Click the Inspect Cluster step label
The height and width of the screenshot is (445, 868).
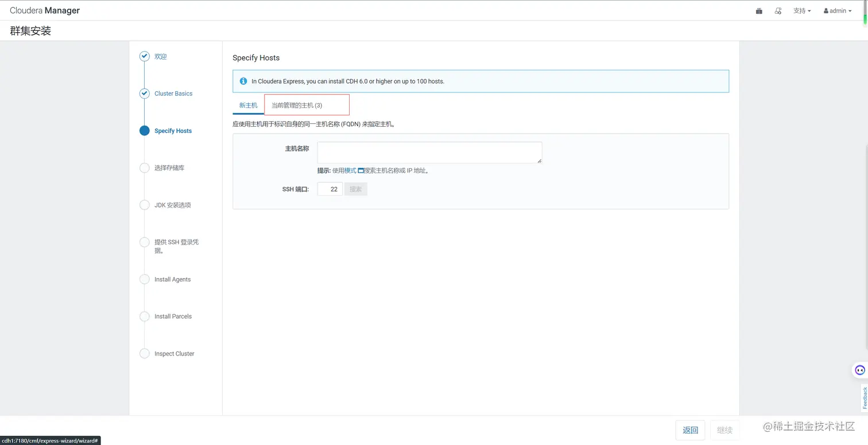coord(174,354)
